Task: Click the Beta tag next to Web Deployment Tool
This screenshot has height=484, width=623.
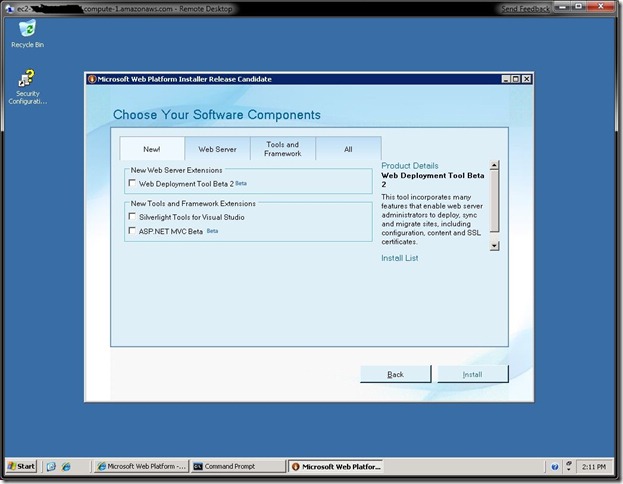Action: [x=241, y=183]
